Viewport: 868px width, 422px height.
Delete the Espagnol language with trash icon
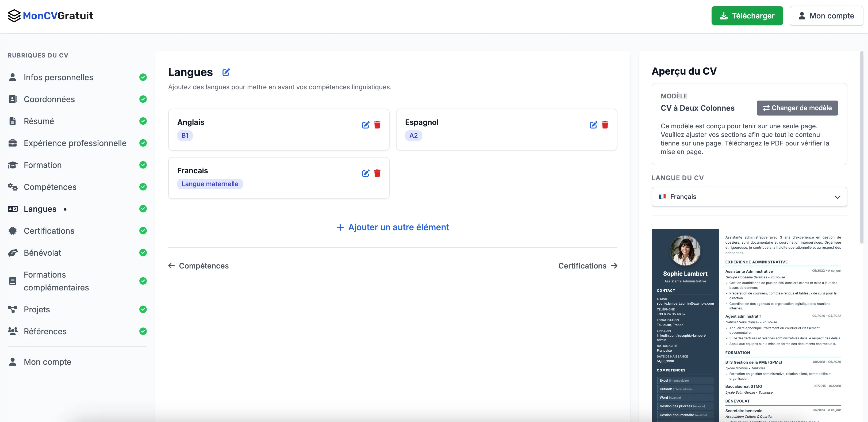[x=605, y=124]
